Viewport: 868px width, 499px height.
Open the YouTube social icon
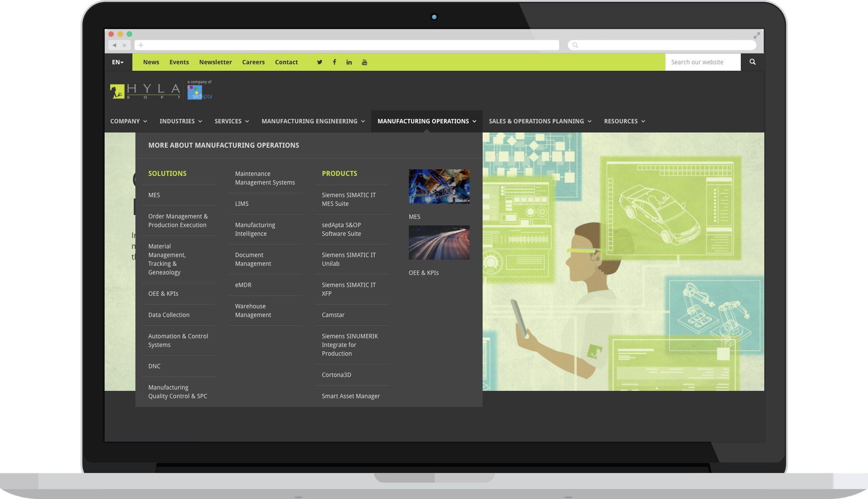pos(364,62)
